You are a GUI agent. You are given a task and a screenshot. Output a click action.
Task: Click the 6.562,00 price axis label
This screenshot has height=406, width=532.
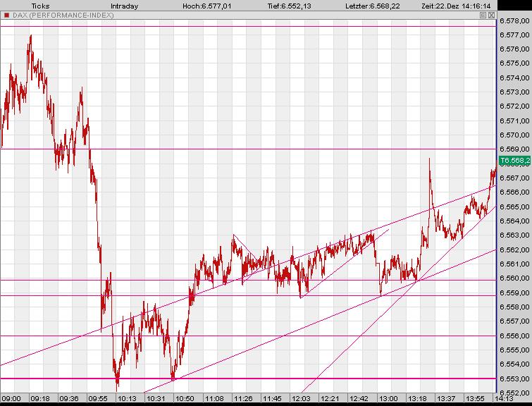[x=515, y=250]
